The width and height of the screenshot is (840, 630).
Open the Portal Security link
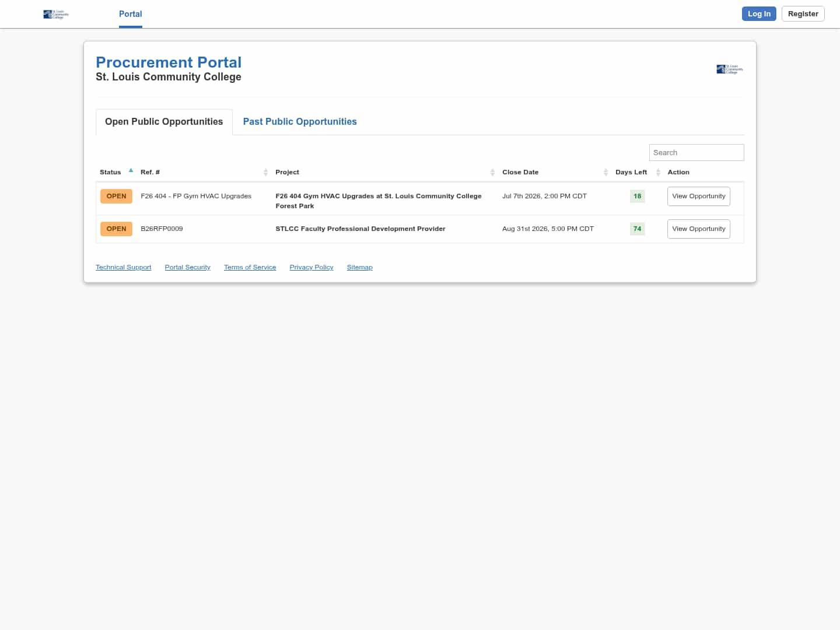click(188, 267)
